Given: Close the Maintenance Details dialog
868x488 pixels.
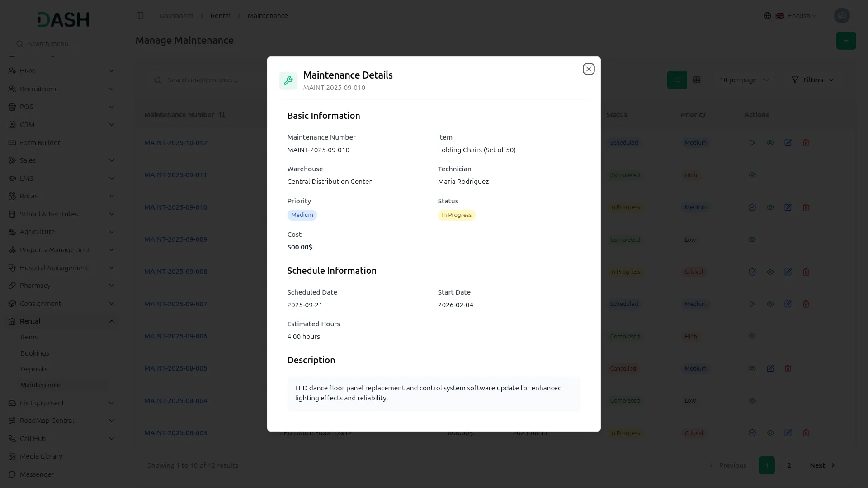Looking at the screenshot, I should coord(588,69).
